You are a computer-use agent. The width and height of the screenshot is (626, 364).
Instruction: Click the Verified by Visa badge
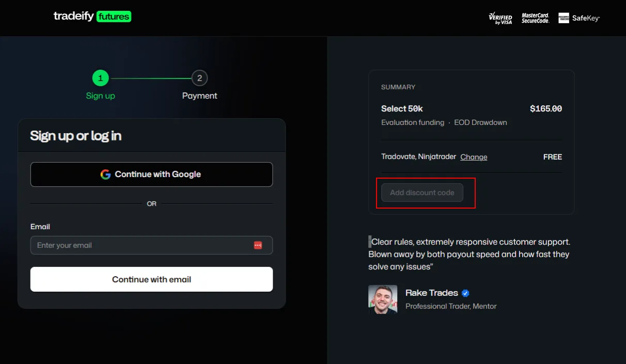coord(500,19)
